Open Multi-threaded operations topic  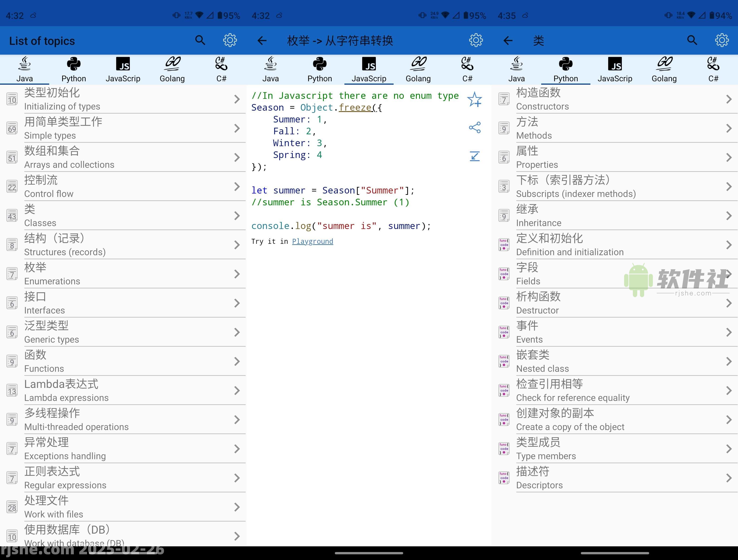coord(123,420)
